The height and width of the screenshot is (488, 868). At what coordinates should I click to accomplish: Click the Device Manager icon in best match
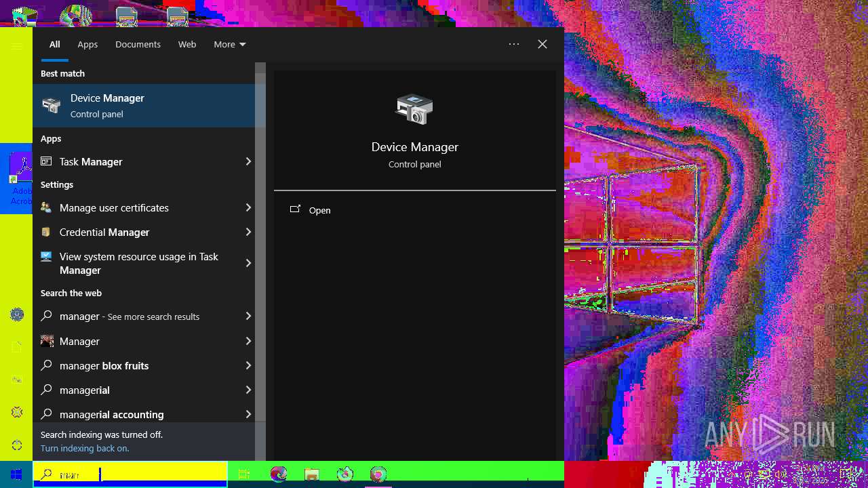tap(51, 106)
